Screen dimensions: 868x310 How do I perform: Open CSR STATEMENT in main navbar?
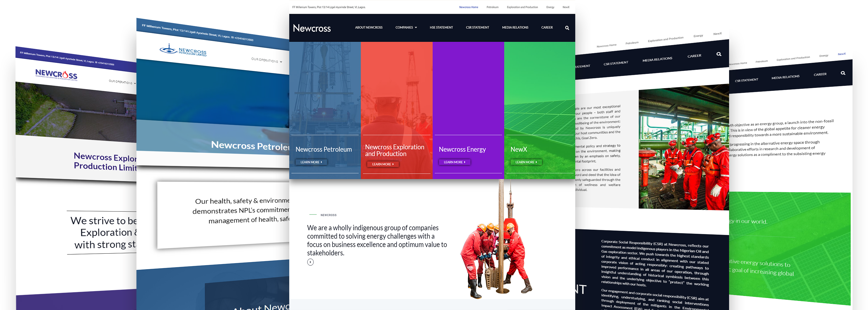coord(477,28)
